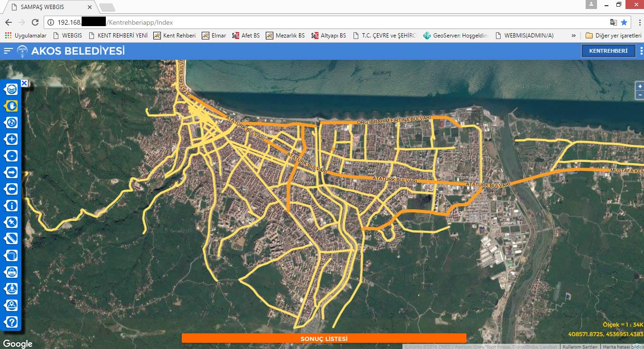
Task: Open the Altyapı BS bookmark
Action: click(x=328, y=36)
